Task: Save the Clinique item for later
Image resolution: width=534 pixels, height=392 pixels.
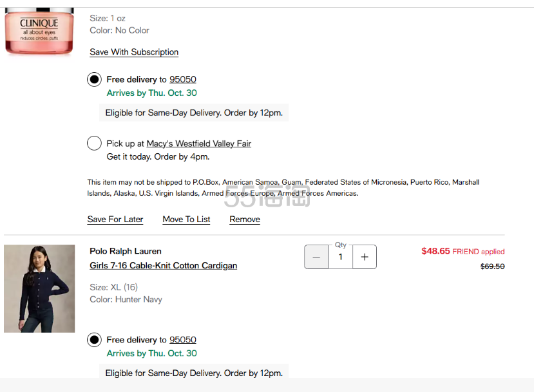Action: pos(115,219)
